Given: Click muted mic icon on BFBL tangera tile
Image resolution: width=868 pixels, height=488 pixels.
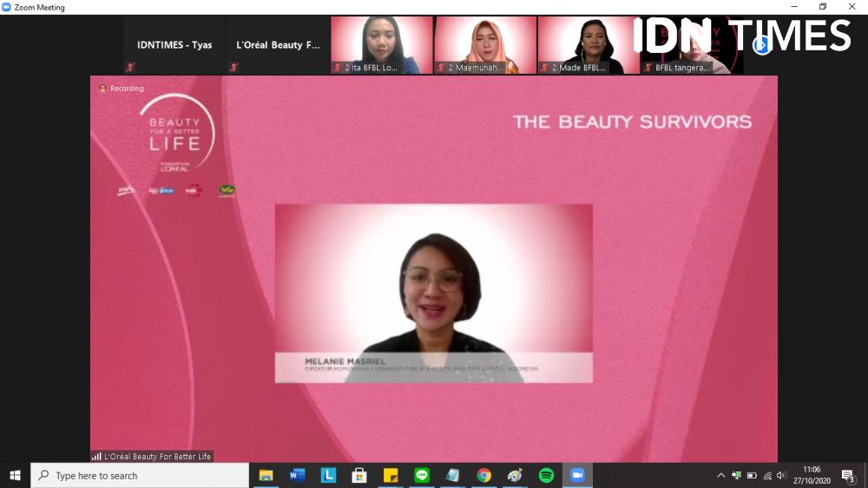Looking at the screenshot, I should click(648, 68).
